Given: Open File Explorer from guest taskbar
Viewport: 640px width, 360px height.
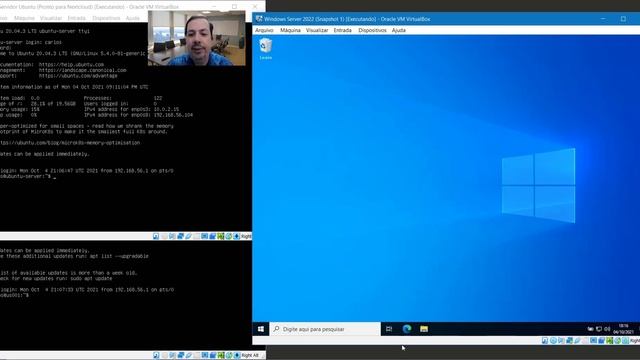Looking at the screenshot, I should click(424, 329).
